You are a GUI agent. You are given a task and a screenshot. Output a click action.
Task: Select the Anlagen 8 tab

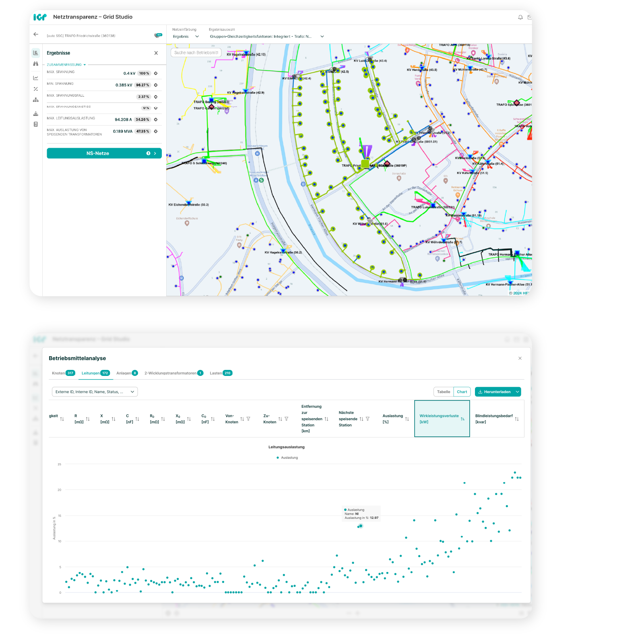pos(127,373)
